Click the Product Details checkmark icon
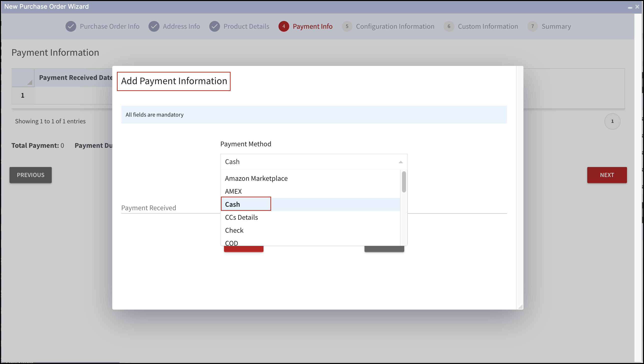The image size is (644, 364). 214,26
